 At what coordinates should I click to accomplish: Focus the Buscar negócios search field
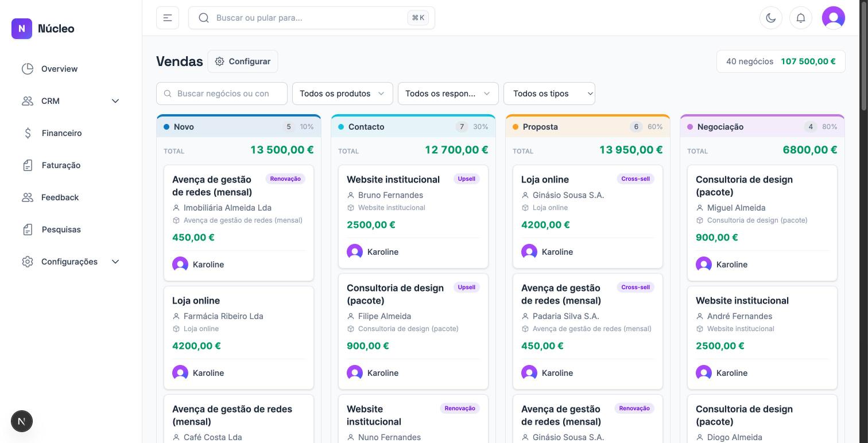[222, 94]
